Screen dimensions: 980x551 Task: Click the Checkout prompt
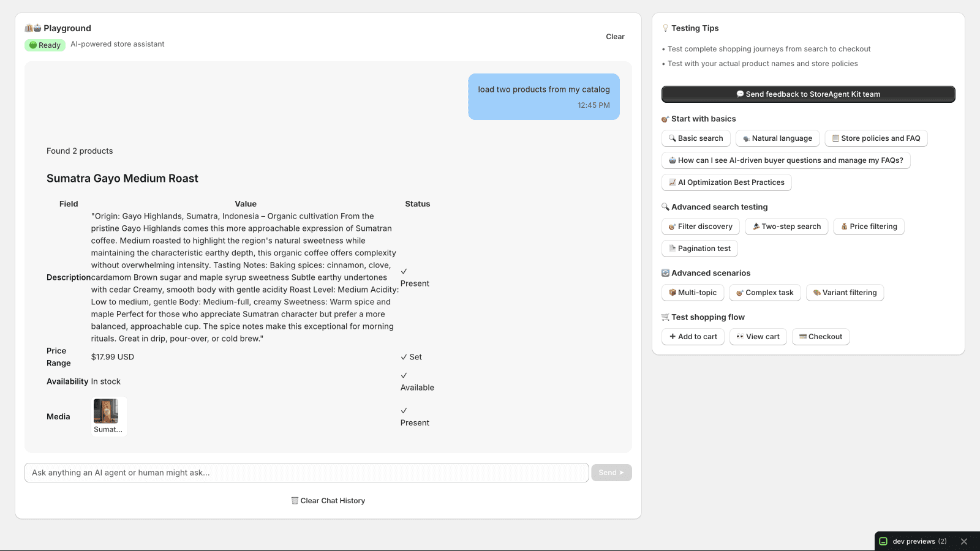tap(821, 337)
